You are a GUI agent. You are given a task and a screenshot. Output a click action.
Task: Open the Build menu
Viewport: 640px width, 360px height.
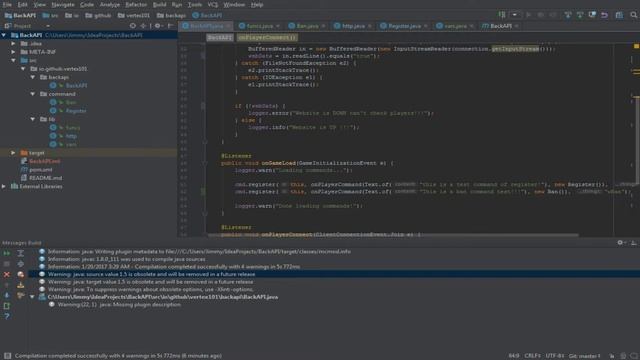160,4
